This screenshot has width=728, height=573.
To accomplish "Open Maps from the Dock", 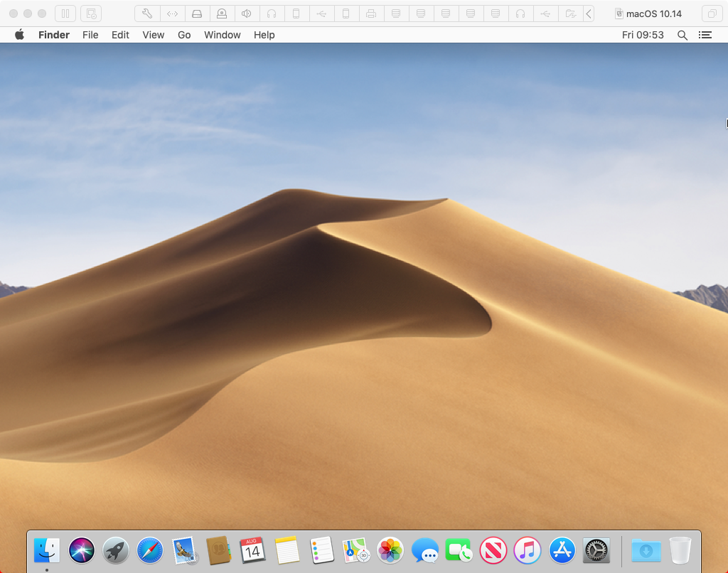I will tap(354, 550).
